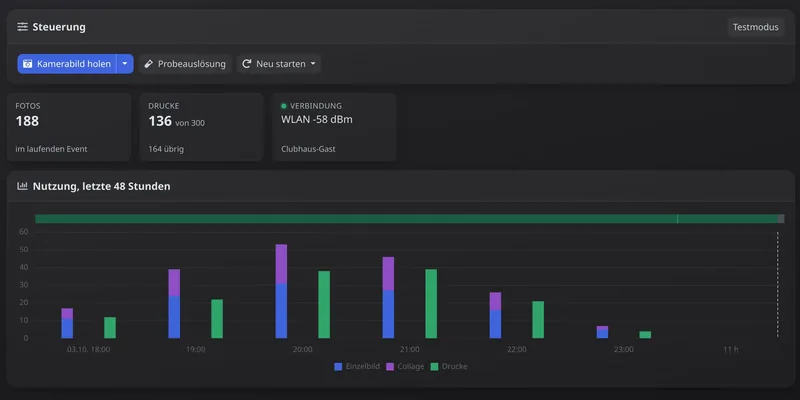Toggle the Einzelbild legend entry
Screen dimensions: 800x400
[357, 366]
